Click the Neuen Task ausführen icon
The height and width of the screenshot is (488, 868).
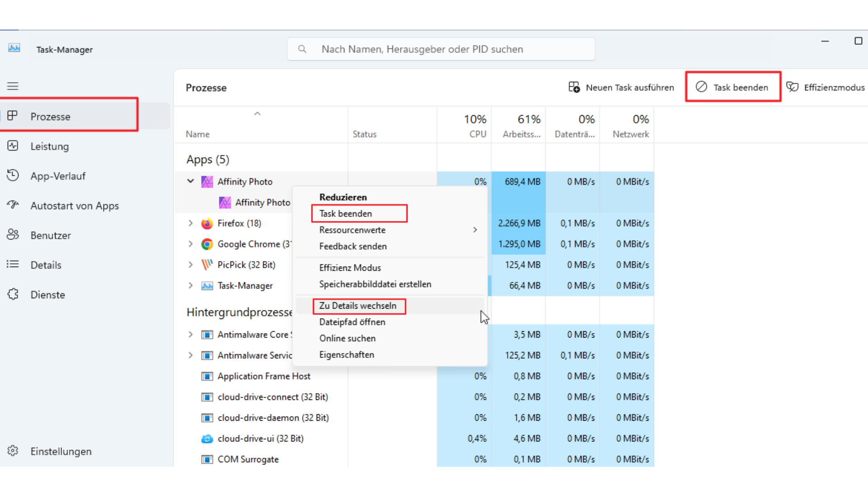click(x=574, y=87)
